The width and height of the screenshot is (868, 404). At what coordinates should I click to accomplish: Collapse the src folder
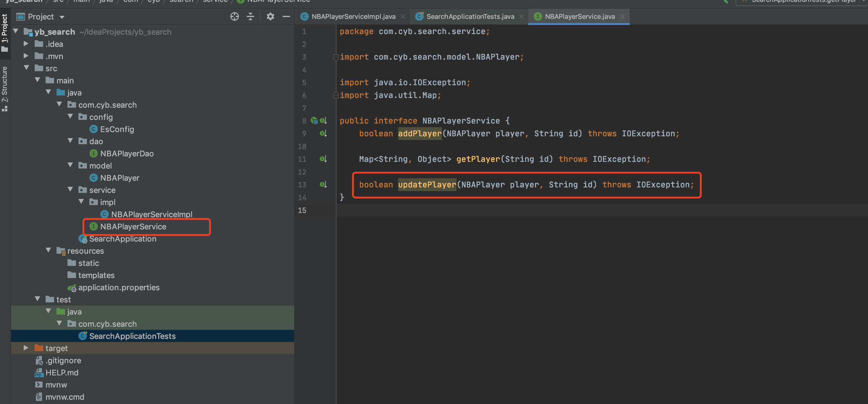27,68
